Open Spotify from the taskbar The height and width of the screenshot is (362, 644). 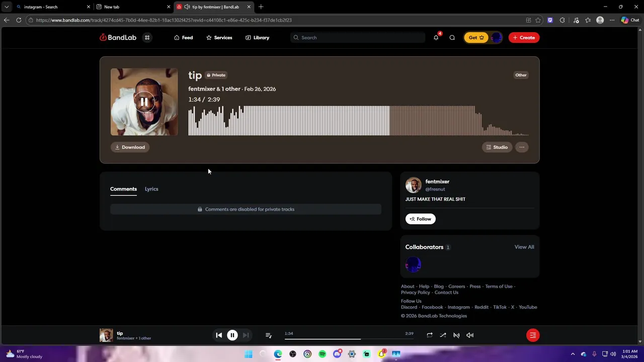(x=322, y=354)
